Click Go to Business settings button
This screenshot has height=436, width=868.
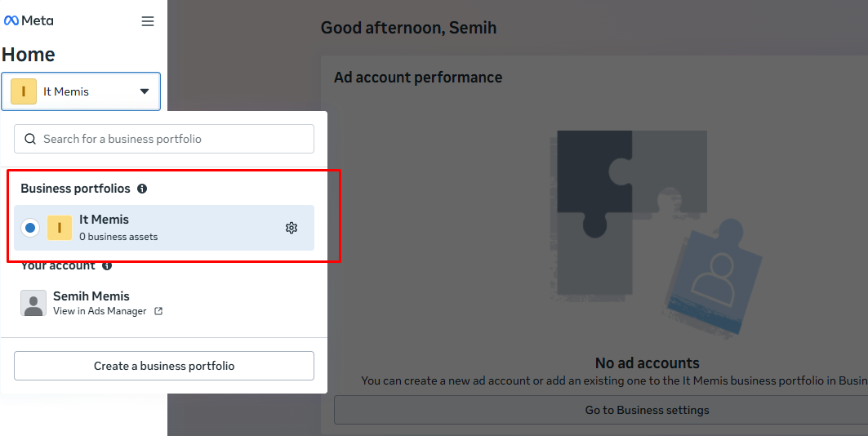coord(647,410)
